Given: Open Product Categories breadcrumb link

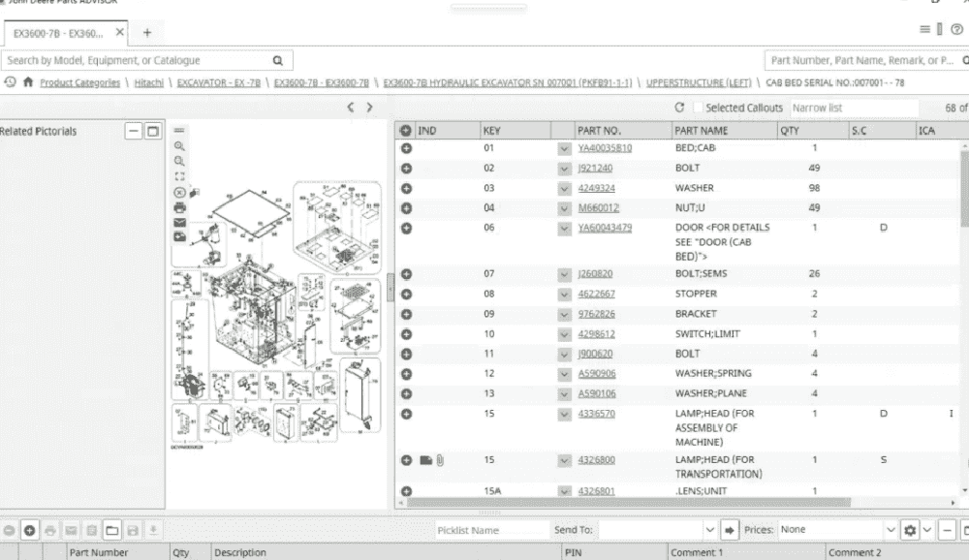Looking at the screenshot, I should 79,82.
